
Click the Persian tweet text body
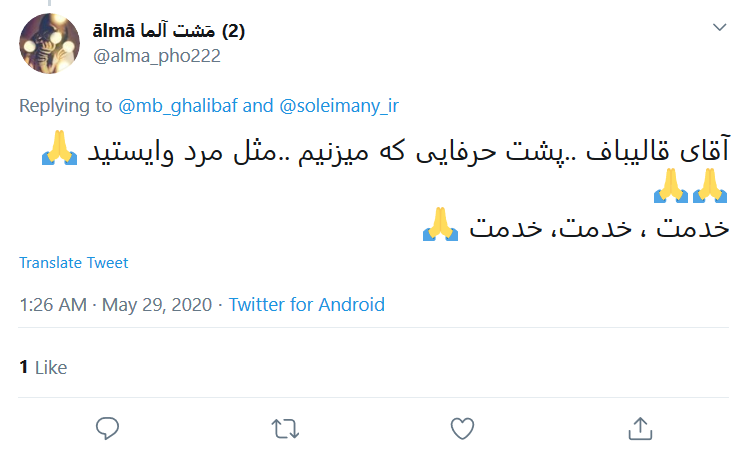[x=400, y=152]
